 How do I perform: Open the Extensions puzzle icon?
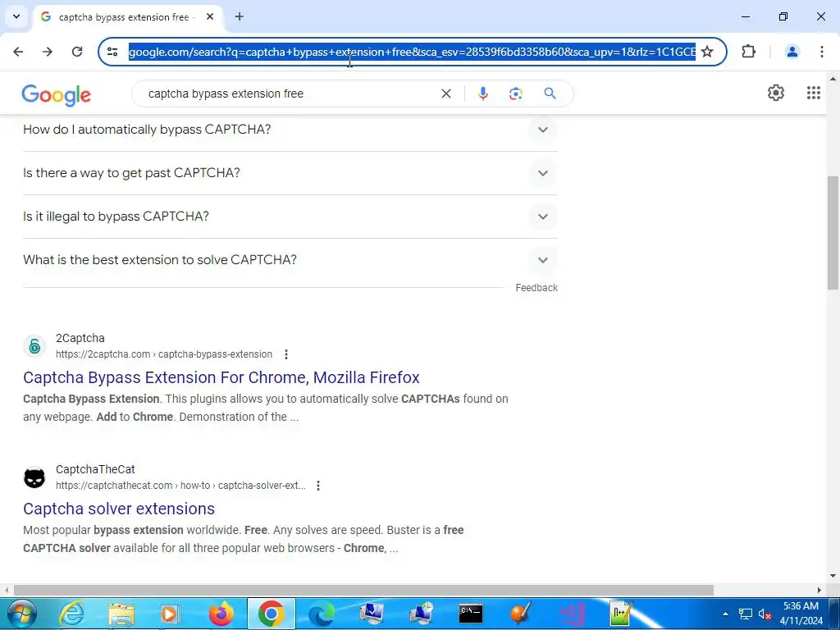point(748,52)
